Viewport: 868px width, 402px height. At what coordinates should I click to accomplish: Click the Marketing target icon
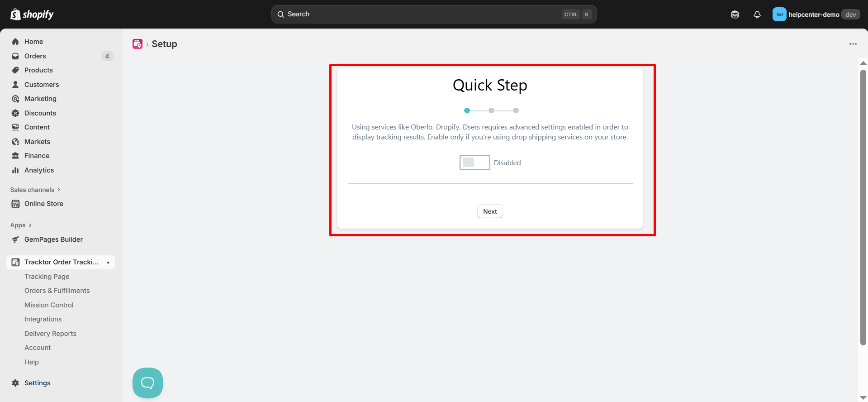tap(15, 99)
